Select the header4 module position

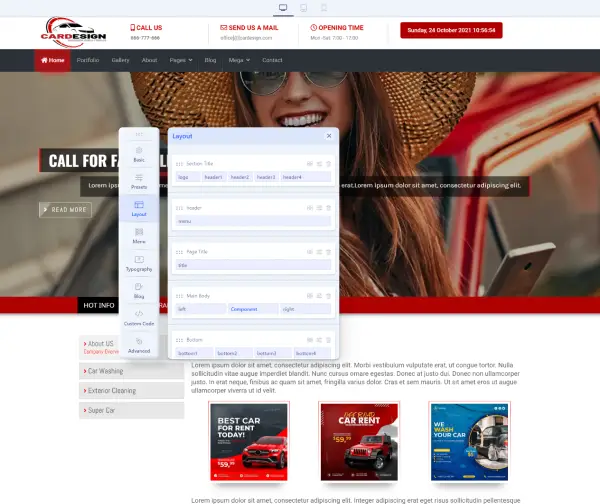coord(306,177)
